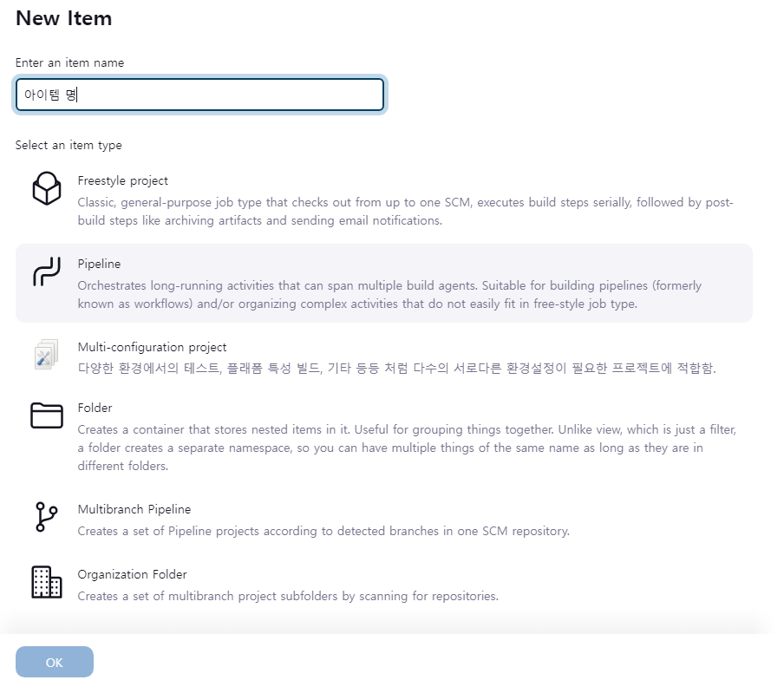The width and height of the screenshot is (784, 680).
Task: Confirm with the OK button
Action: [55, 662]
